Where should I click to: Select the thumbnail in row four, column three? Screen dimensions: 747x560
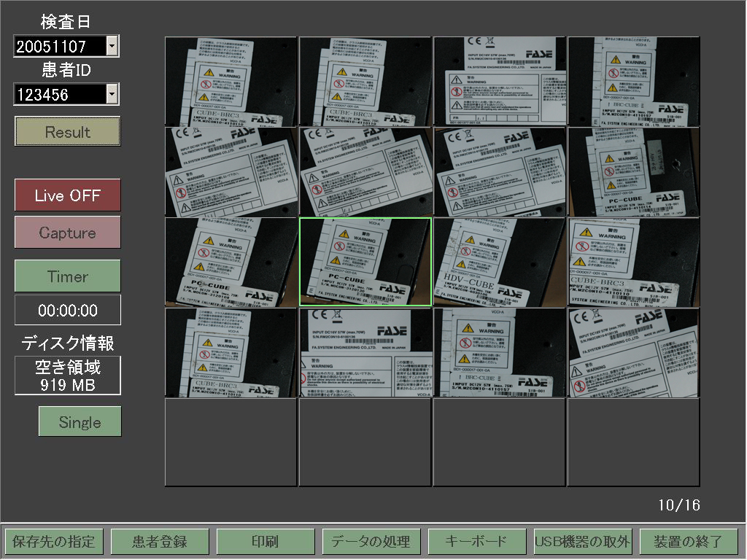point(500,352)
